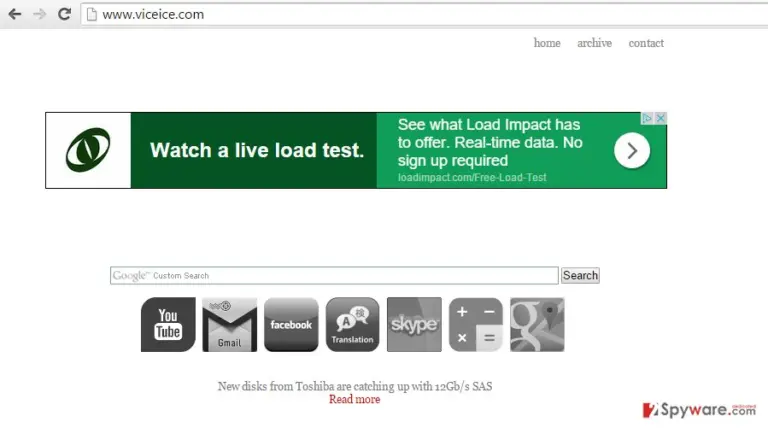Viewport: 768px width, 428px height.
Task: Click the 'Watch a live load test.' banner text
Action: click(x=257, y=150)
